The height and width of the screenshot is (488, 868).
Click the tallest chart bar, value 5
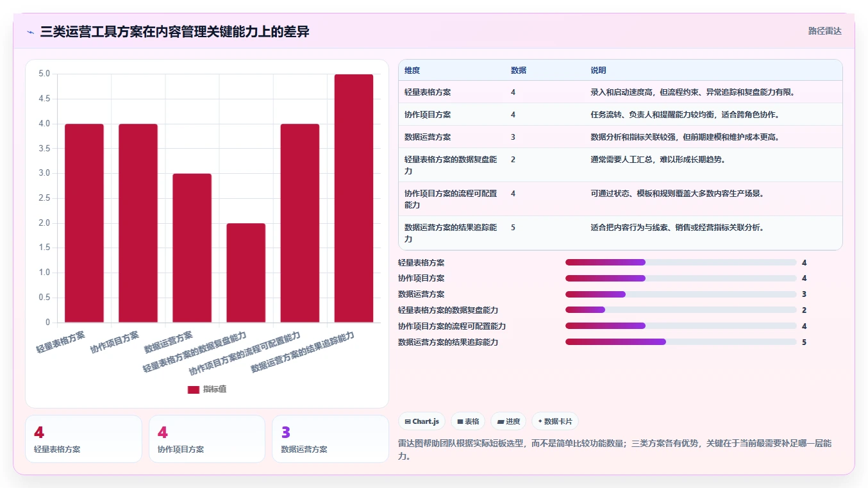pyautogui.click(x=354, y=198)
